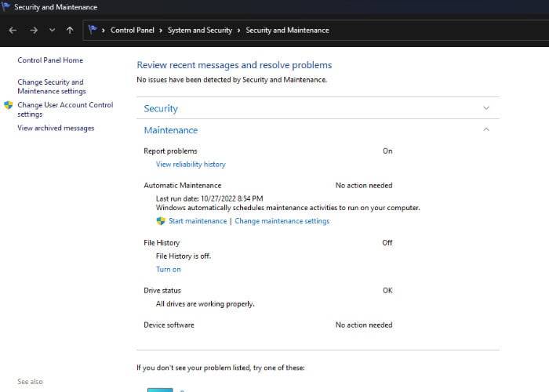Click the Last run date text
This screenshot has height=392, width=549.
(x=209, y=198)
